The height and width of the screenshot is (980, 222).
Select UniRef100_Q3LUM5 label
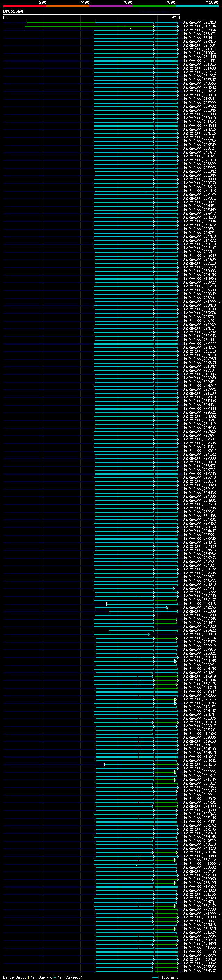tap(199, 57)
